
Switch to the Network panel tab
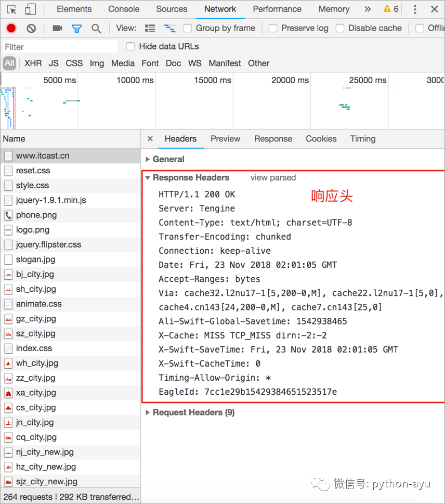pos(220,9)
